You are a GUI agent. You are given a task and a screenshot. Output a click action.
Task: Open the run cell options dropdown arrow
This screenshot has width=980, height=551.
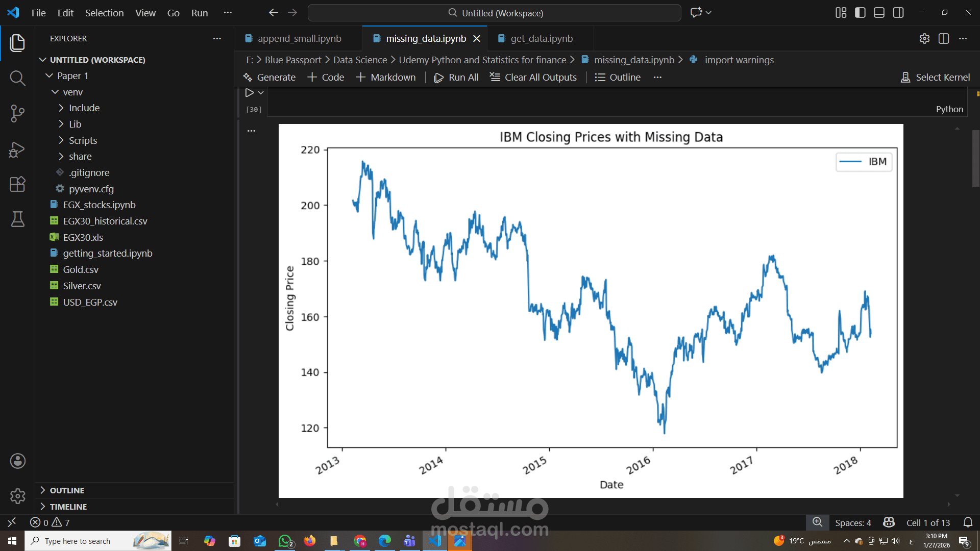pos(261,93)
